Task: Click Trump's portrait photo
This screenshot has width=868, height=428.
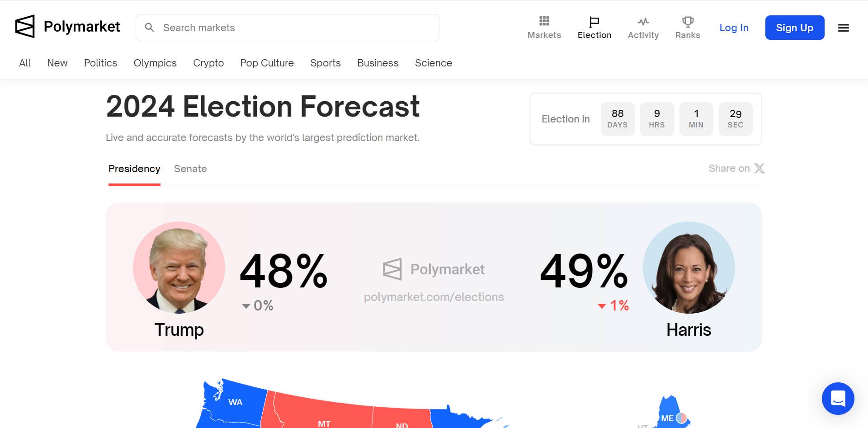Action: pos(179,268)
